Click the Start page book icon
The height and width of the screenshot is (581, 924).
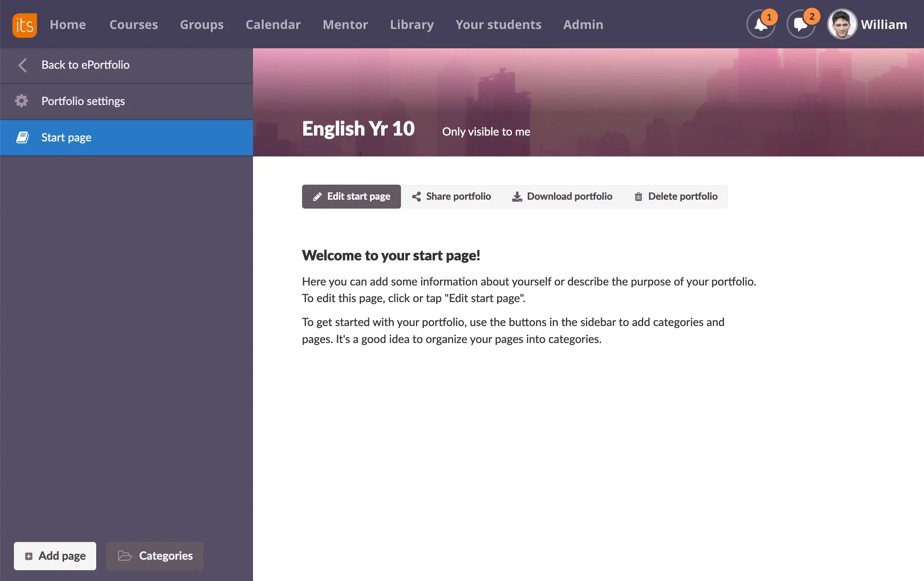coord(22,138)
